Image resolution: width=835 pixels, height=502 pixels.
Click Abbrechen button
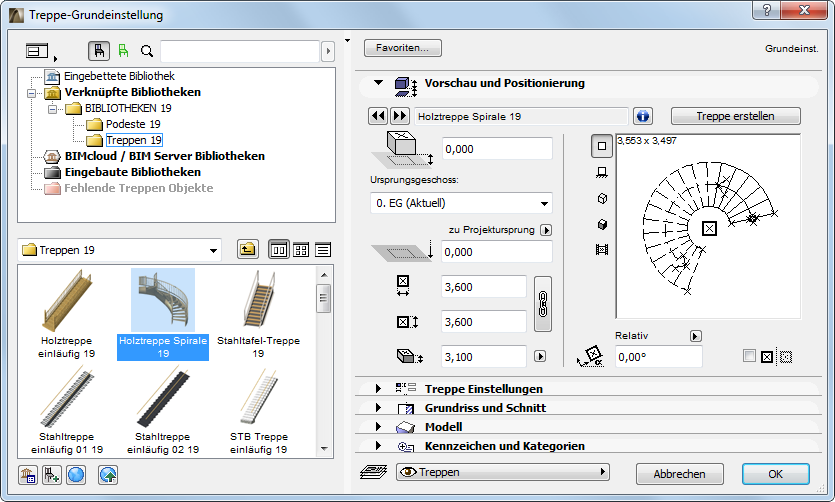[x=680, y=474]
